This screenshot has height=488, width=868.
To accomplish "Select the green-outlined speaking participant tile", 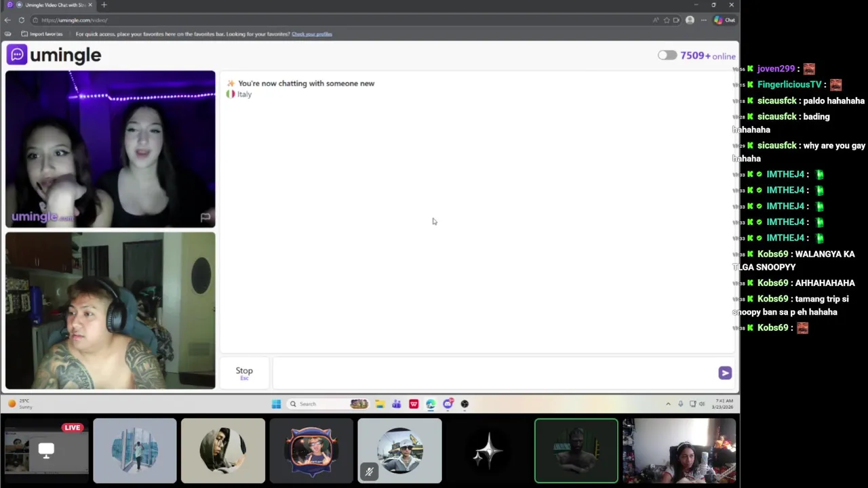I will point(576,451).
